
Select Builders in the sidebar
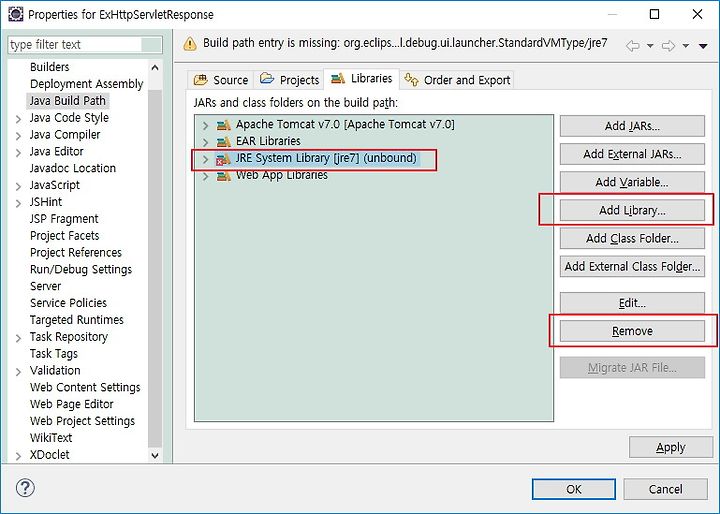50,67
